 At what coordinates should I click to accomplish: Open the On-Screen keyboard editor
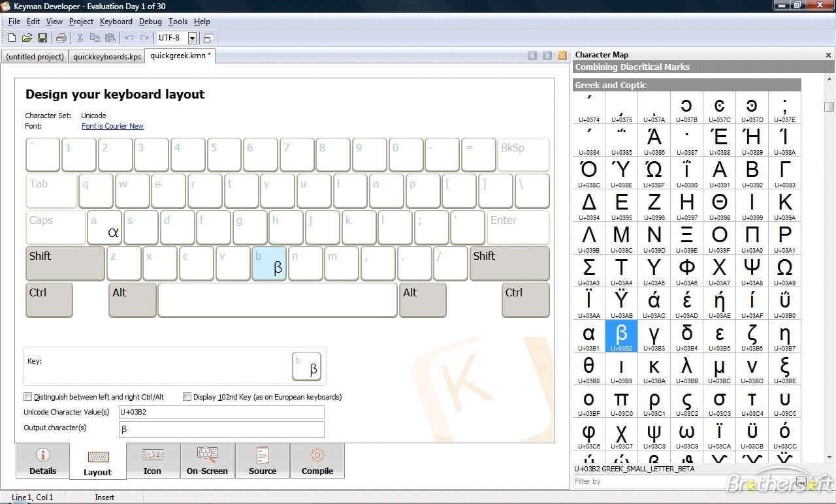[x=207, y=461]
